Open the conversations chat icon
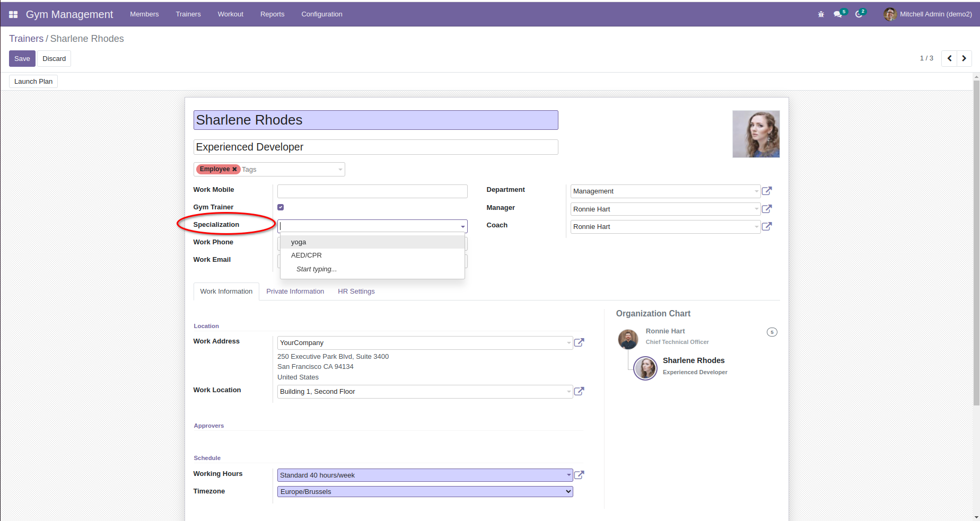Screen dimensions: 980x521 837,14
